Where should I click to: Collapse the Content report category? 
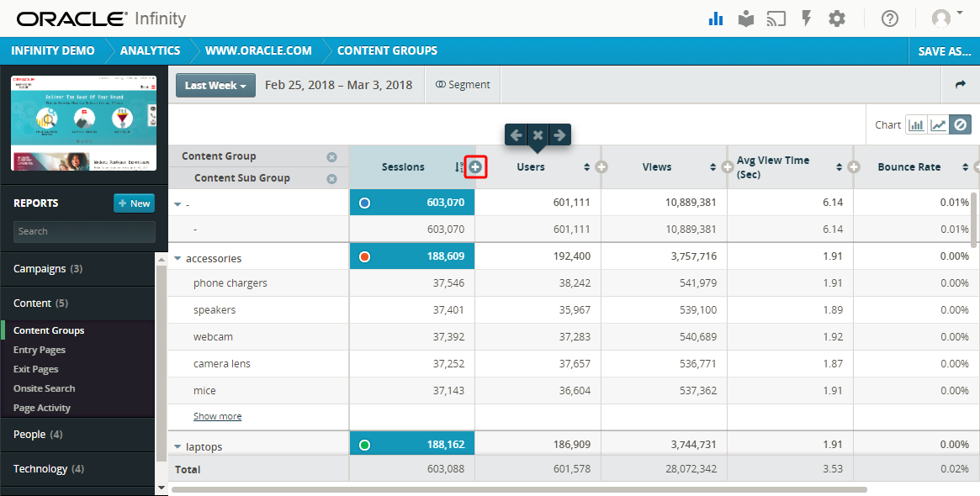click(x=77, y=303)
